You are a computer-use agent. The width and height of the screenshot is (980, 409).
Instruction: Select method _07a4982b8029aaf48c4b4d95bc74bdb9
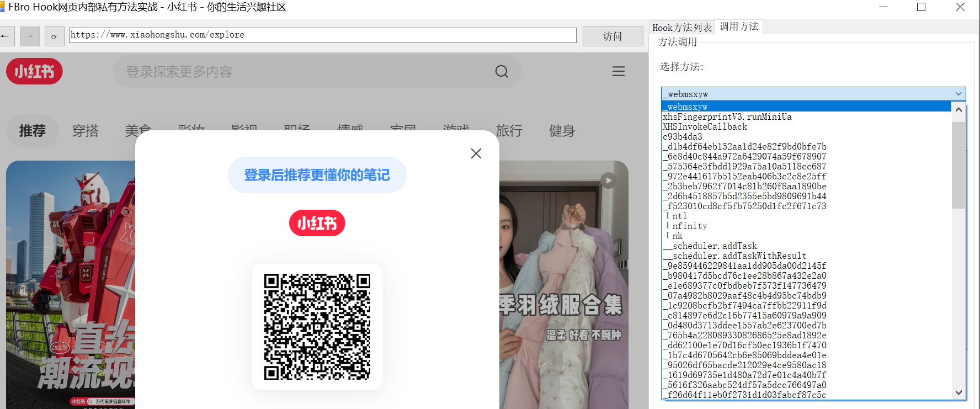807,295
